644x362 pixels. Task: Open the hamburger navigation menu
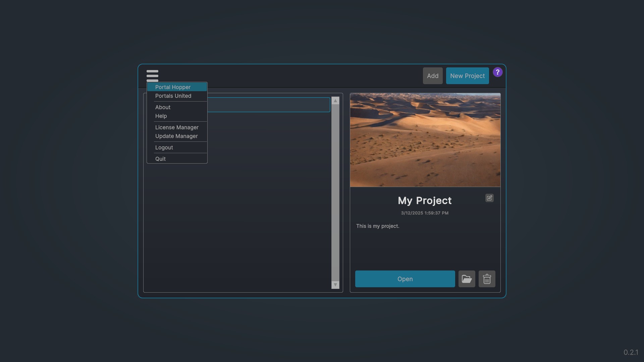click(153, 76)
